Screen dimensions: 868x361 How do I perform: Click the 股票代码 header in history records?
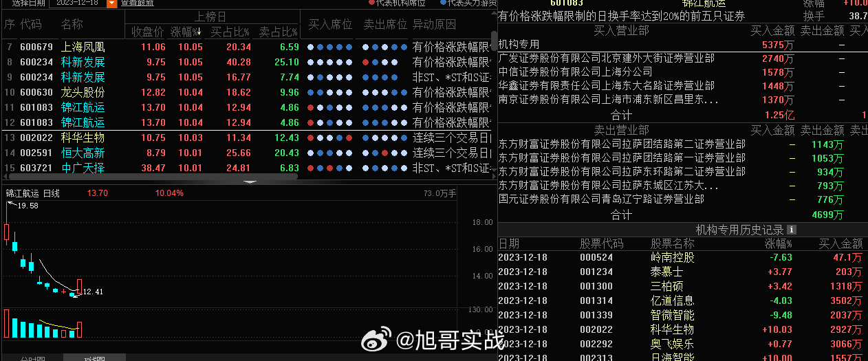[601, 243]
